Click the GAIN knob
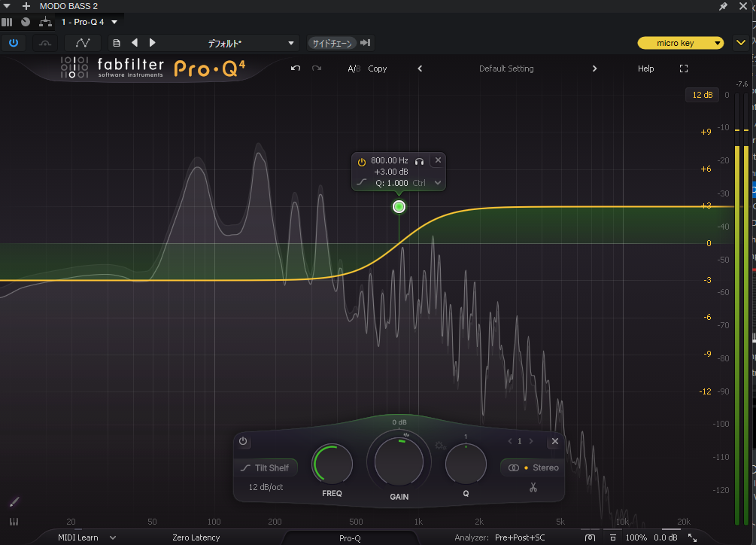This screenshot has width=756, height=545. click(399, 461)
